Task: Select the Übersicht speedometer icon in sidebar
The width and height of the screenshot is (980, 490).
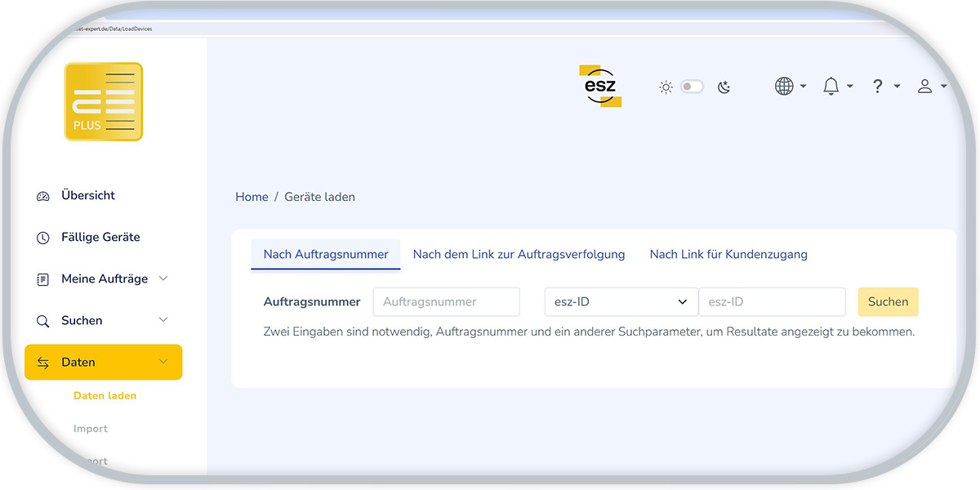Action: [42, 195]
